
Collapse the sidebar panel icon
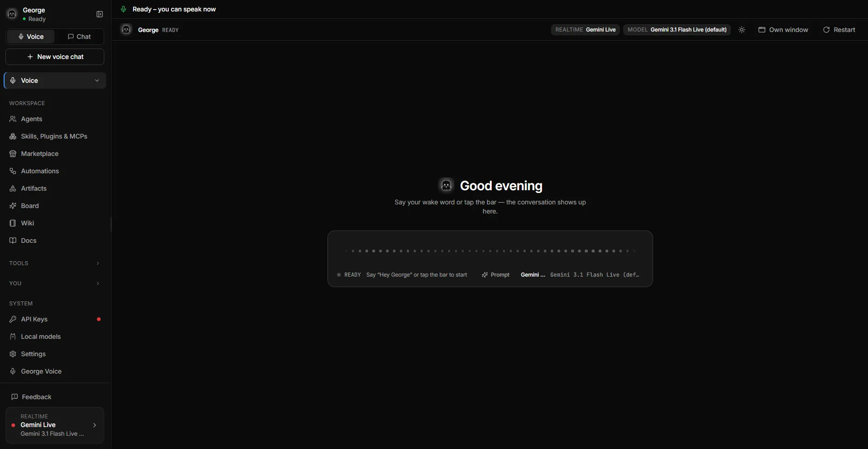point(100,14)
